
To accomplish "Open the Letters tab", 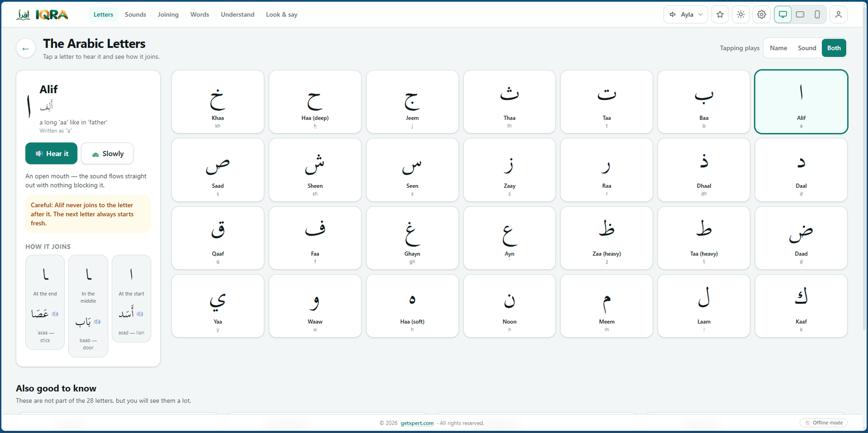I will (x=103, y=15).
